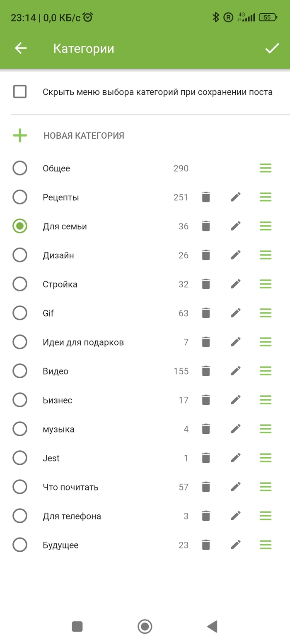Screen dimensions: 290x644
Task: Edit the Что почитать category
Action: 236,487
